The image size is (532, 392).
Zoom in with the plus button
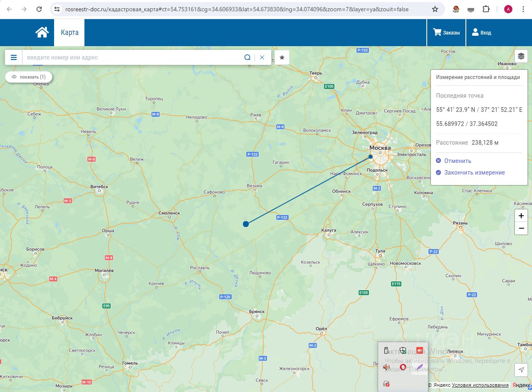click(x=521, y=216)
